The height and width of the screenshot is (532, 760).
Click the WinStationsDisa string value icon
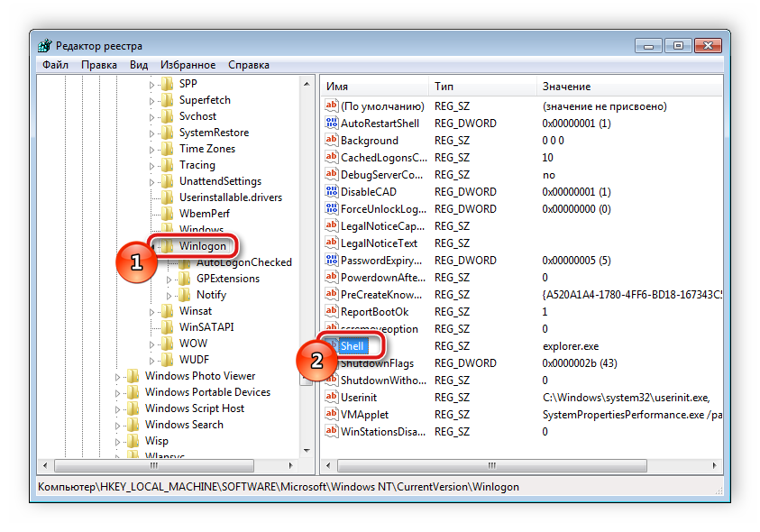332,432
